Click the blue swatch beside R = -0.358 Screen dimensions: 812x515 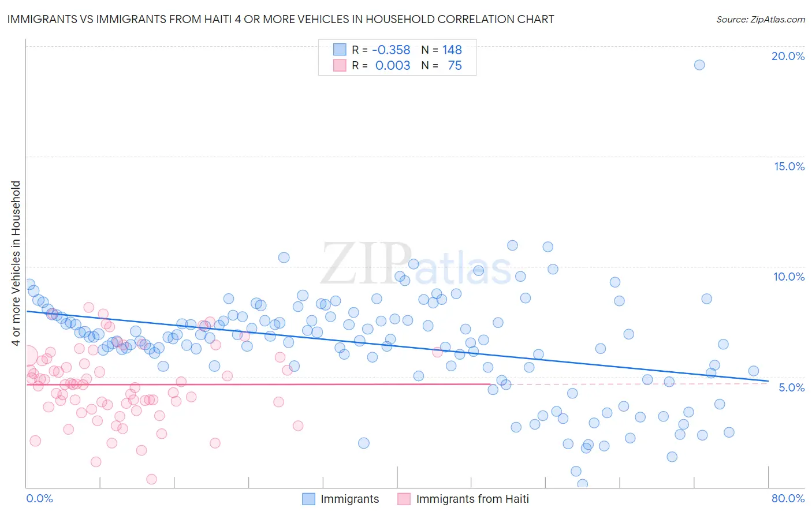click(340, 50)
